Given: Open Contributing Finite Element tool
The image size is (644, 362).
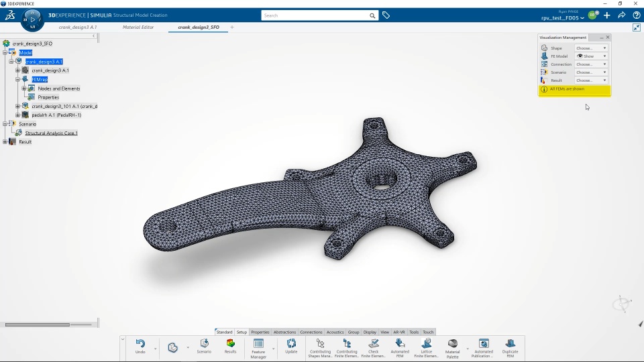Looking at the screenshot, I should point(347,343).
